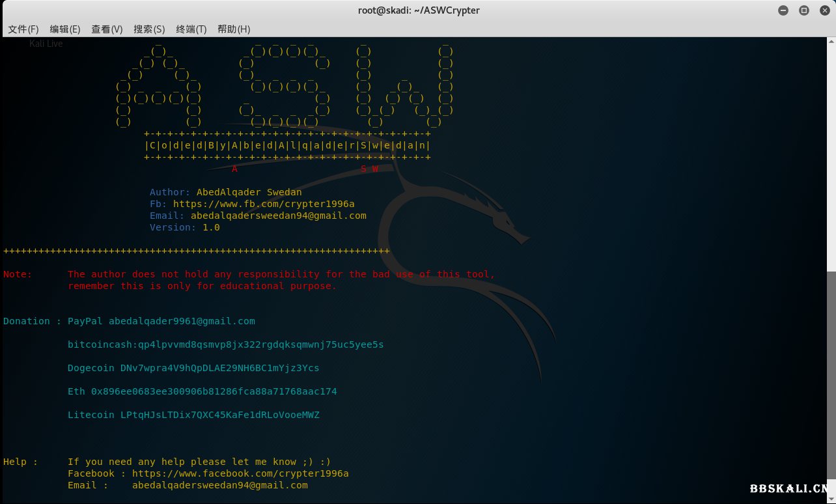Image resolution: width=836 pixels, height=504 pixels.
Task: Open the https://www.fb.com/crypter1996a link
Action: coord(264,204)
